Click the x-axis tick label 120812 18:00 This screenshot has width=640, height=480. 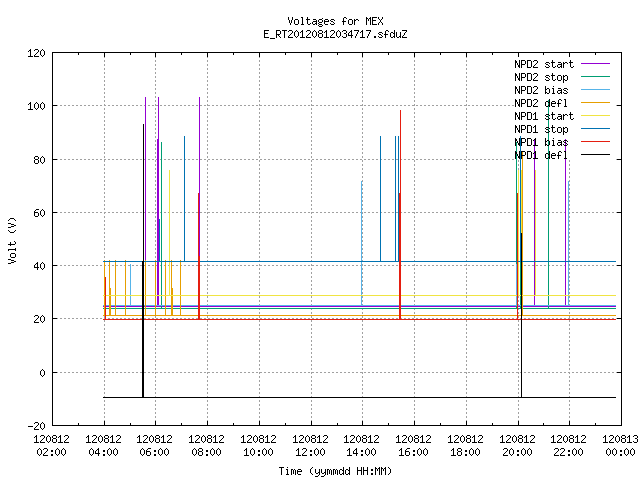(x=465, y=445)
